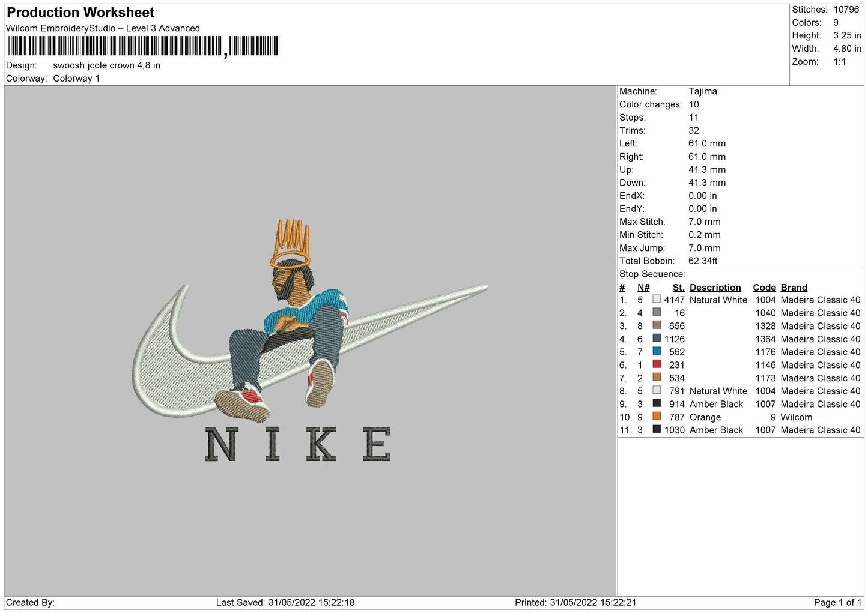
Task: Click 'Wilcom EmbroideryStudio – Level 3 Advanced' text
Action: pos(103,28)
